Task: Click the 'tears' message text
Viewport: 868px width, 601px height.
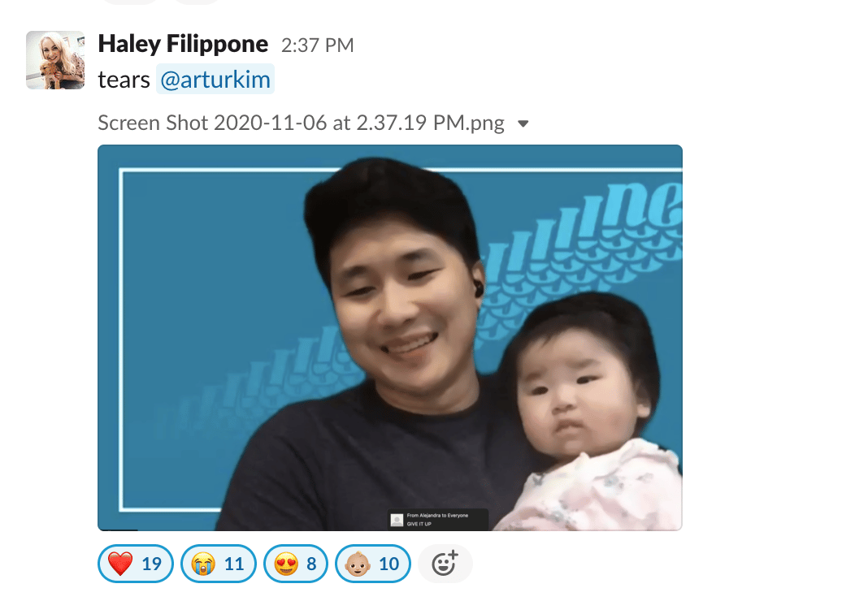Action: pyautogui.click(x=124, y=80)
